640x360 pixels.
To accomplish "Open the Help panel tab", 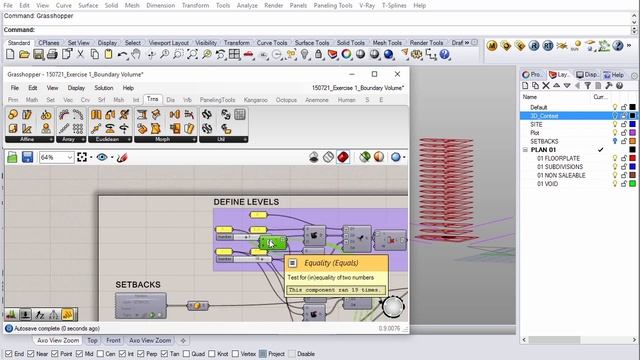I will (613, 75).
